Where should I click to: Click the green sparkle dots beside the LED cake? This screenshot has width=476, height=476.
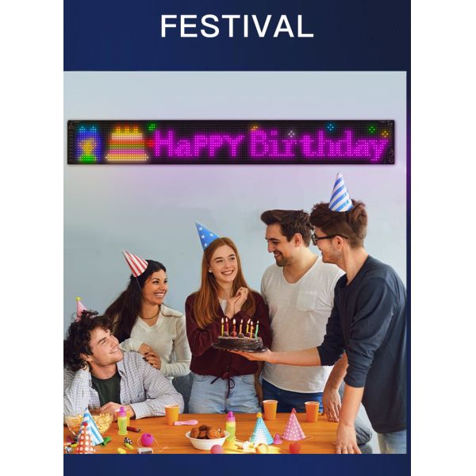pos(152,127)
